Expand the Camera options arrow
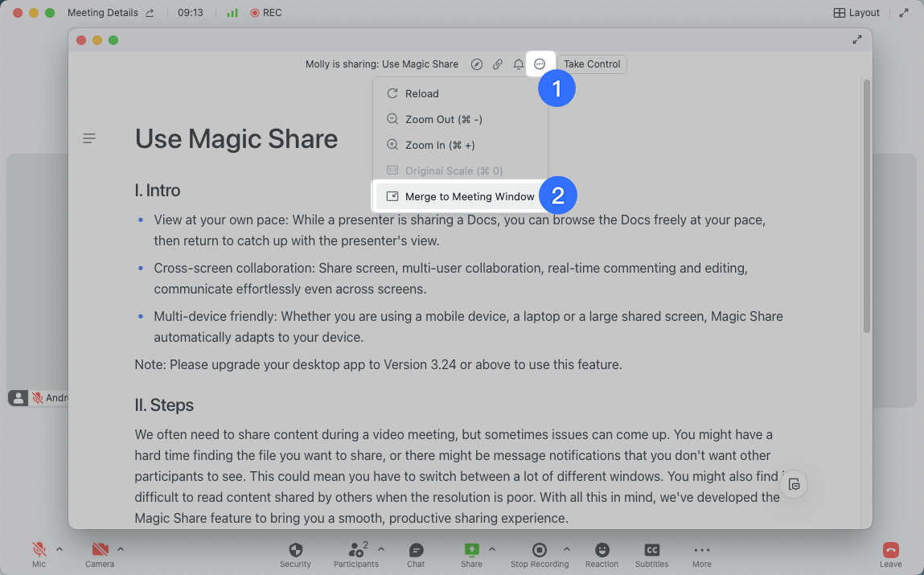 click(x=121, y=549)
